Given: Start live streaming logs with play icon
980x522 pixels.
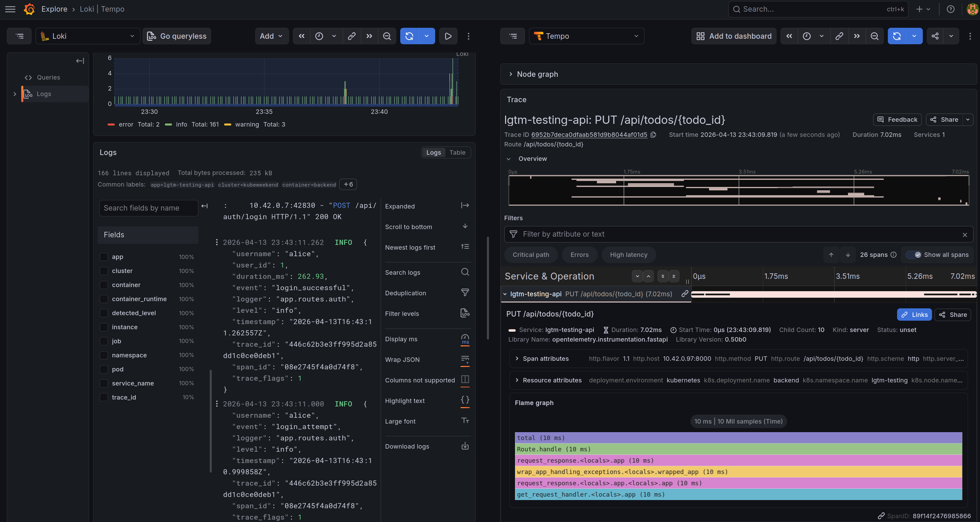Looking at the screenshot, I should click(x=448, y=36).
